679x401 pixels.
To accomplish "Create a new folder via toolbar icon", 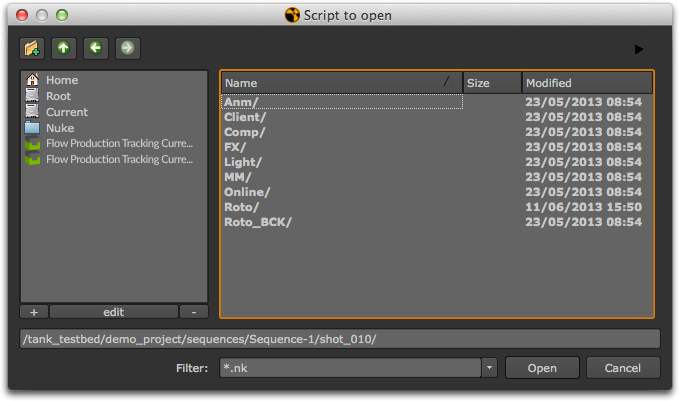I will tap(32, 48).
